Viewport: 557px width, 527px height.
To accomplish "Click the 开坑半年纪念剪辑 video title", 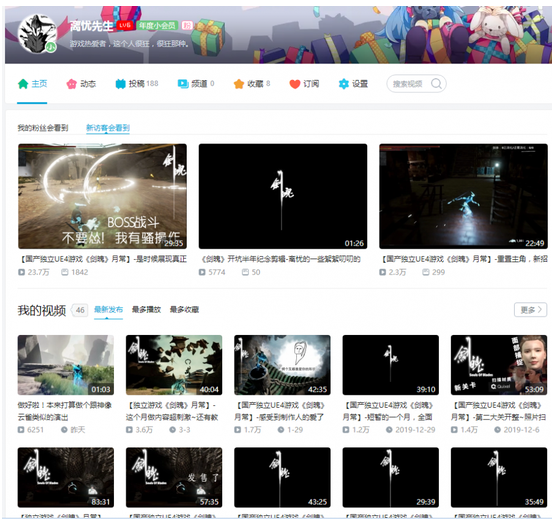I will (x=281, y=259).
